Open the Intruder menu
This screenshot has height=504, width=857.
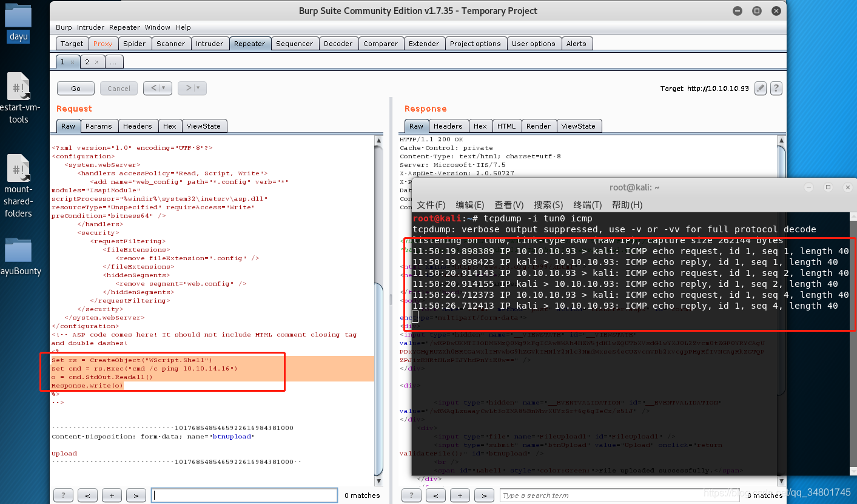(90, 27)
